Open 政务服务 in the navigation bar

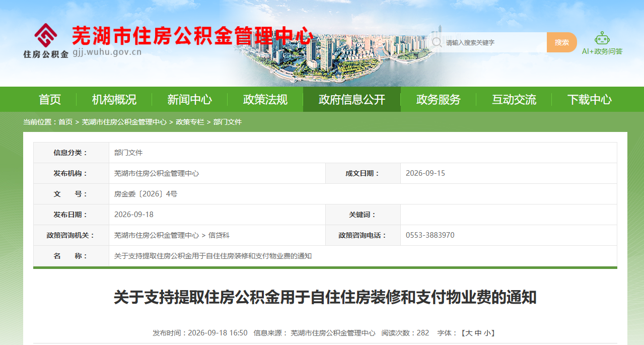(439, 100)
